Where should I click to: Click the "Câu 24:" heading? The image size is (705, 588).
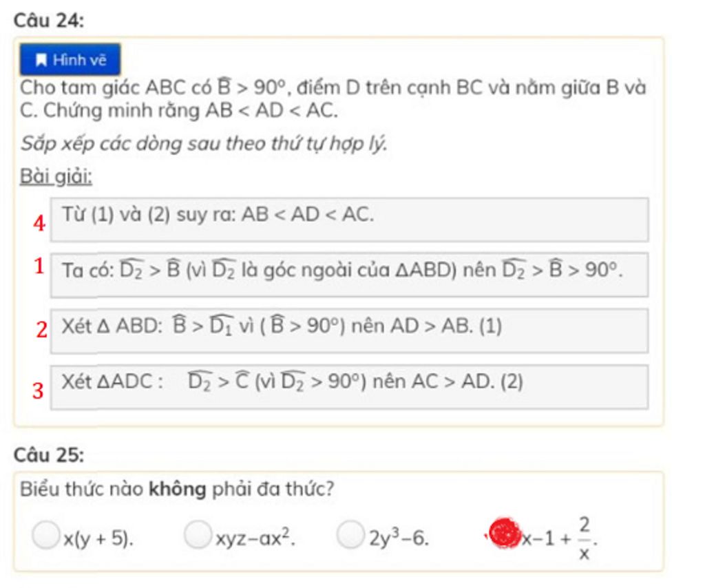click(49, 21)
